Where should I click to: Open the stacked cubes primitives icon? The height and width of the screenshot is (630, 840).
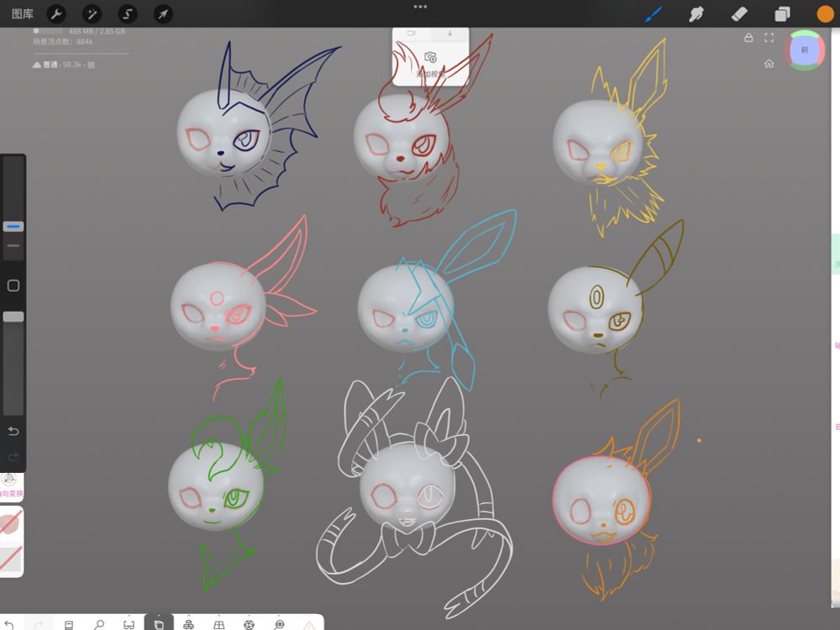pyautogui.click(x=188, y=625)
